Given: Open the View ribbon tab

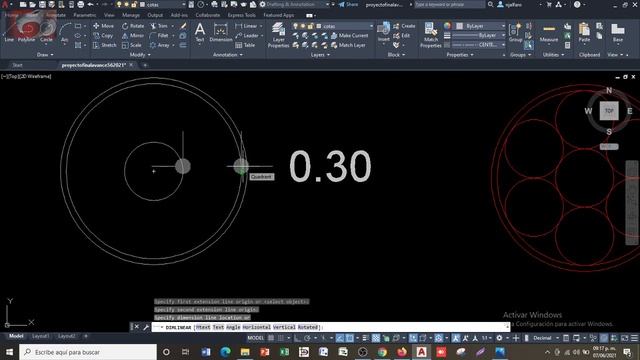Looking at the screenshot, I should coord(109,15).
